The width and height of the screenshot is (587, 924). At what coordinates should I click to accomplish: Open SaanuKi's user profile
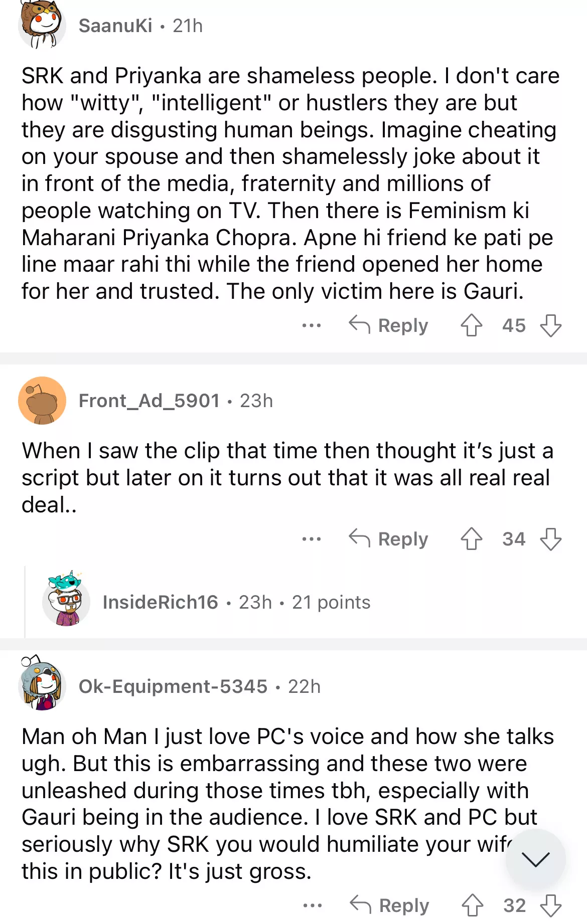(x=115, y=26)
